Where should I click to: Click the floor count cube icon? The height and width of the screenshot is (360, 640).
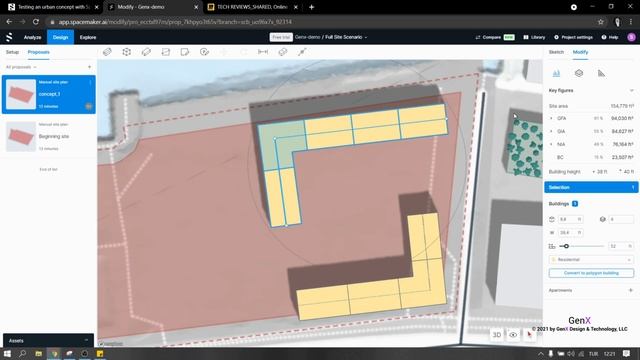[602, 220]
